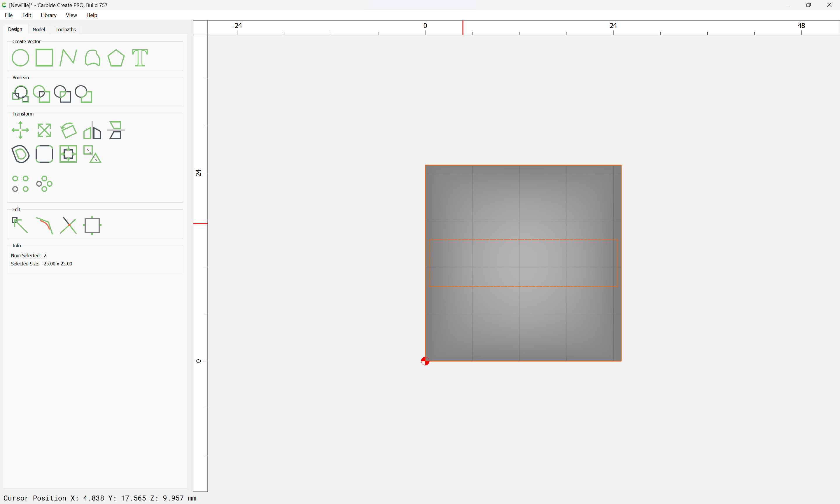
Task: Activate the Join/Fillet curve edit tool
Action: tap(44, 225)
